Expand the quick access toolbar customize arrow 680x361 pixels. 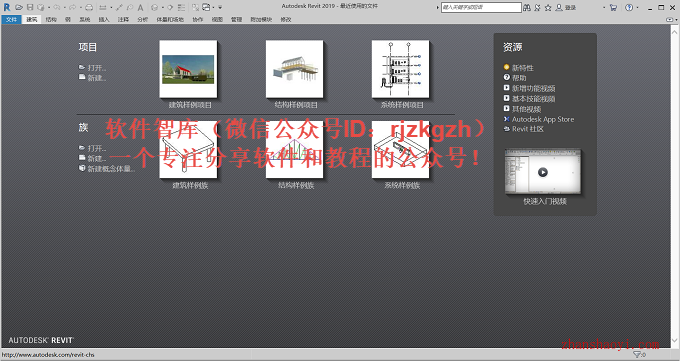click(x=220, y=7)
